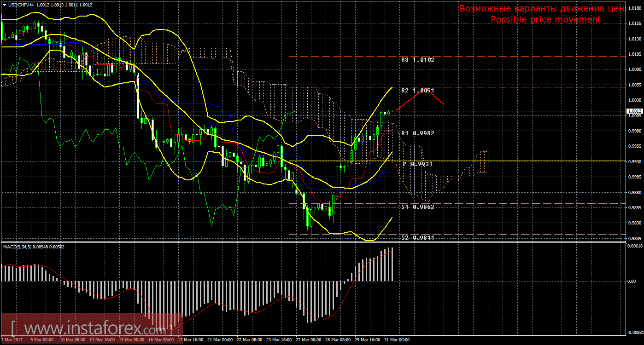Image resolution: width=644 pixels, height=345 pixels.
Task: Click the 0.9980 price axis value
Action: coord(635,131)
